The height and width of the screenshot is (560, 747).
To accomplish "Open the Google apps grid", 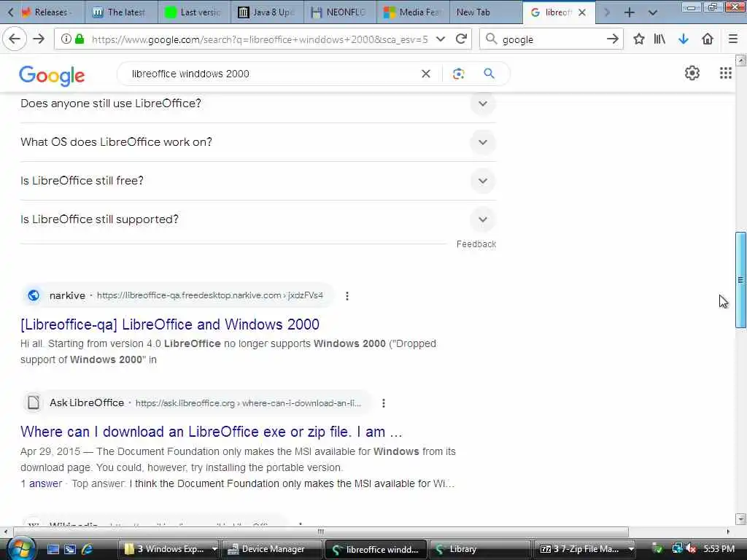I will tap(726, 74).
